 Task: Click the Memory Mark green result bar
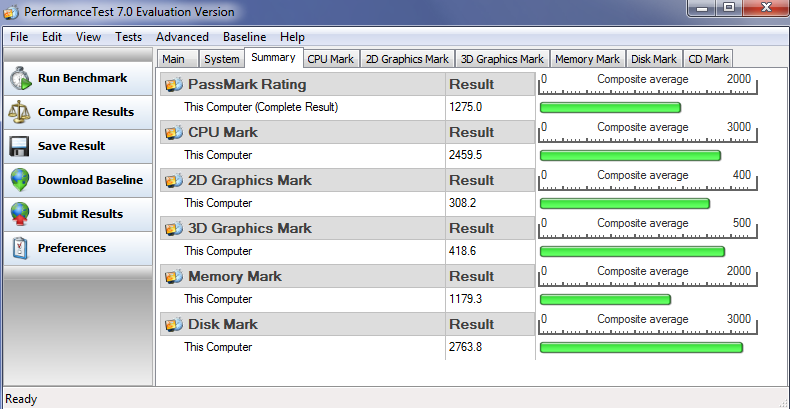[x=605, y=300]
